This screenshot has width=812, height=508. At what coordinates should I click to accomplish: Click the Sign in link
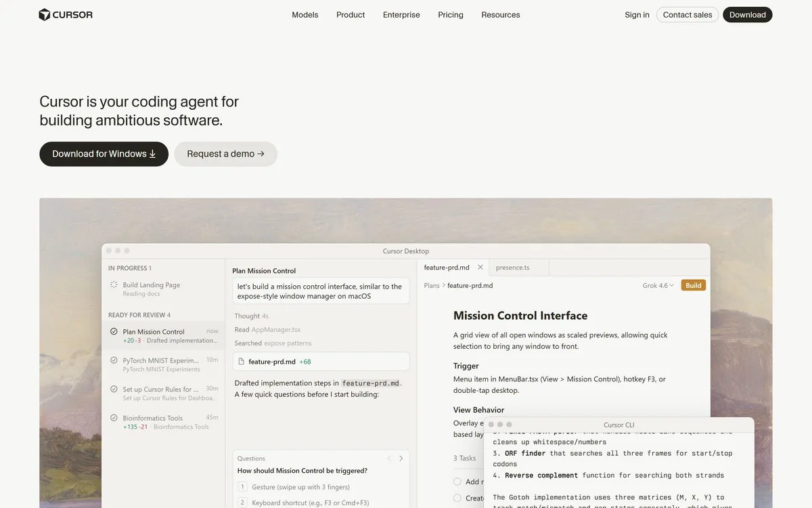click(x=637, y=14)
